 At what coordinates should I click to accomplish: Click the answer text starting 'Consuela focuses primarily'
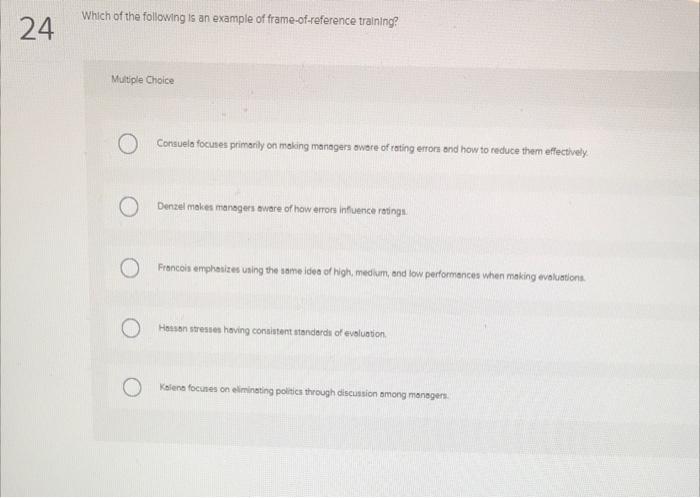[372, 148]
